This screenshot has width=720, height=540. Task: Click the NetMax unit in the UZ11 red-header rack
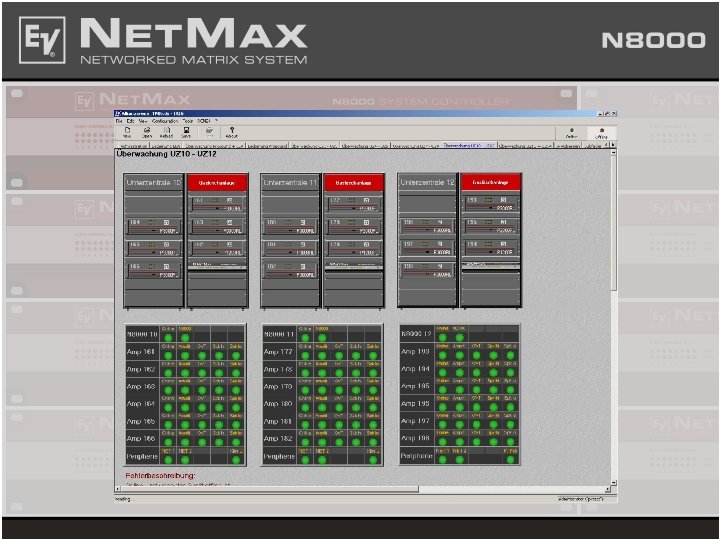pyautogui.click(x=354, y=265)
